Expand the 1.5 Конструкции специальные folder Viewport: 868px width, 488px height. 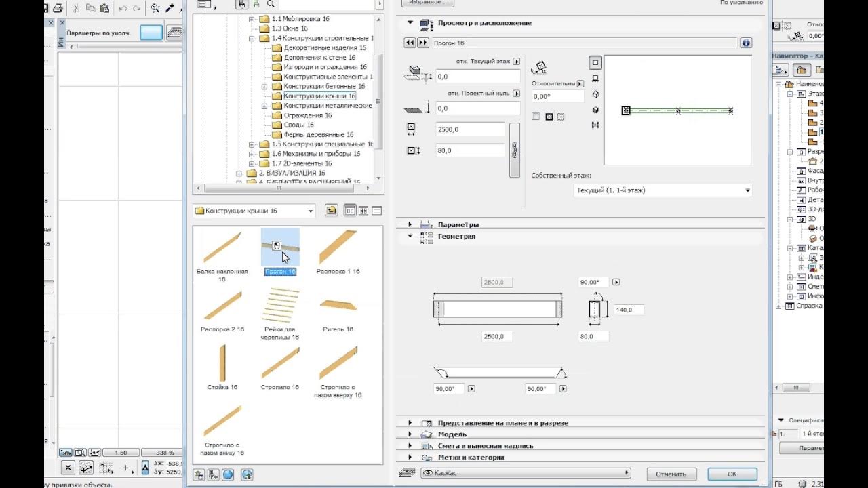(x=252, y=144)
